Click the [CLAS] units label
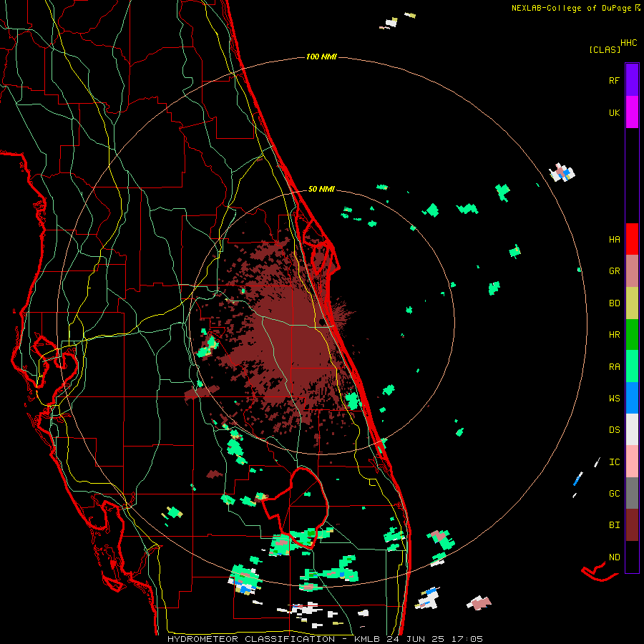Image resolution: width=644 pixels, height=644 pixels. point(605,50)
